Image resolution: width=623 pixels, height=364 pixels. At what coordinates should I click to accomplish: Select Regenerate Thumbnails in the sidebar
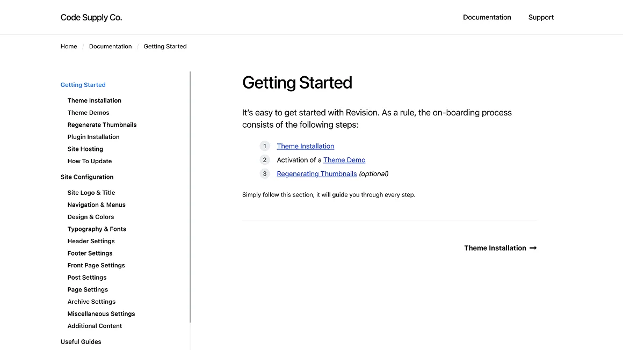102,125
